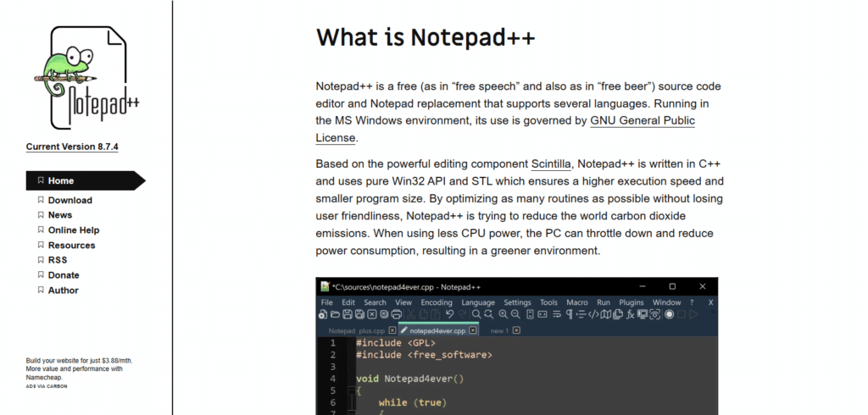Click code line "#include <free_software>"
Viewport: 868px width, 415px height.
click(x=424, y=355)
